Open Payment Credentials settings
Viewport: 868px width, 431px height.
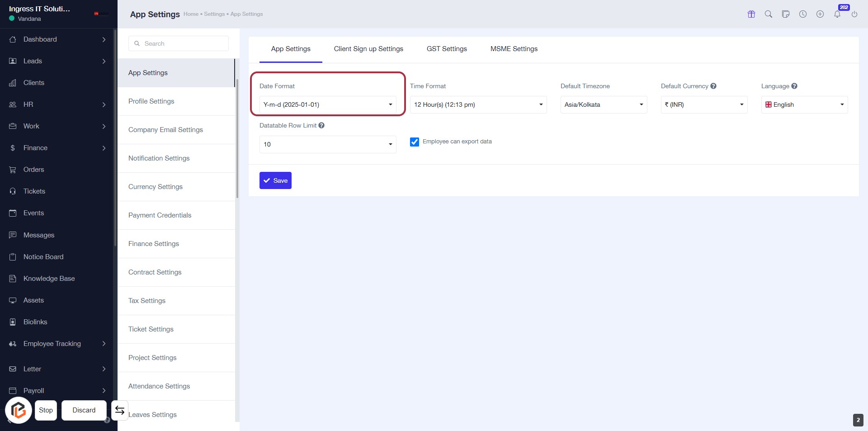point(160,215)
